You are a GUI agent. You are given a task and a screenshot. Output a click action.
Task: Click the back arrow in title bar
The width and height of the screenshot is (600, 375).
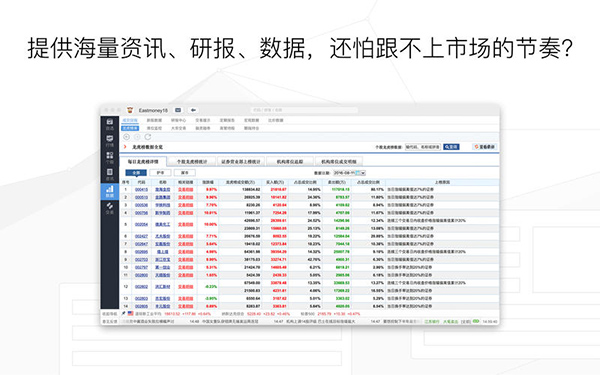click(x=193, y=110)
